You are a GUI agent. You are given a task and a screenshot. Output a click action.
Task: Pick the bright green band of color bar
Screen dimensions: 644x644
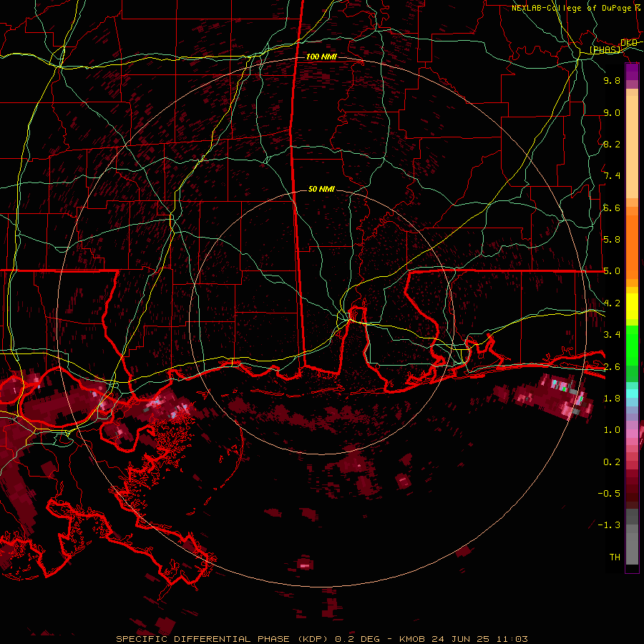(x=632, y=345)
